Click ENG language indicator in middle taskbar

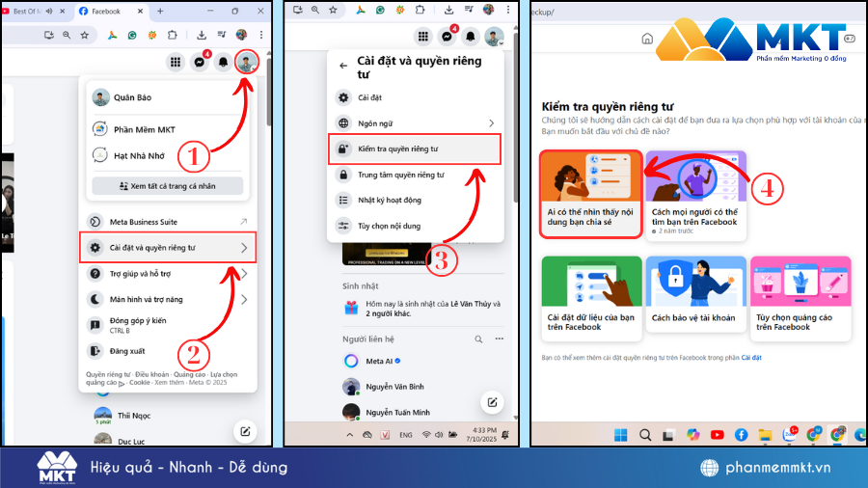tap(406, 435)
